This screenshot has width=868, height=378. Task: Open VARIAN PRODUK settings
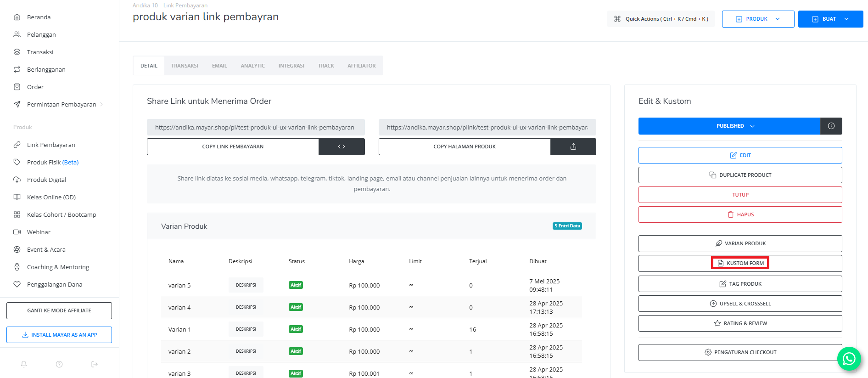(740, 243)
